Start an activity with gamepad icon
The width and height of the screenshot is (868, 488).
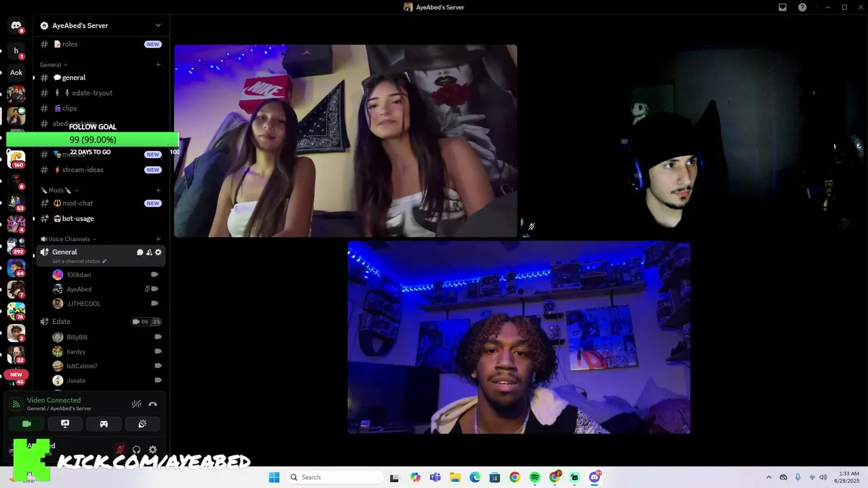coord(104,424)
